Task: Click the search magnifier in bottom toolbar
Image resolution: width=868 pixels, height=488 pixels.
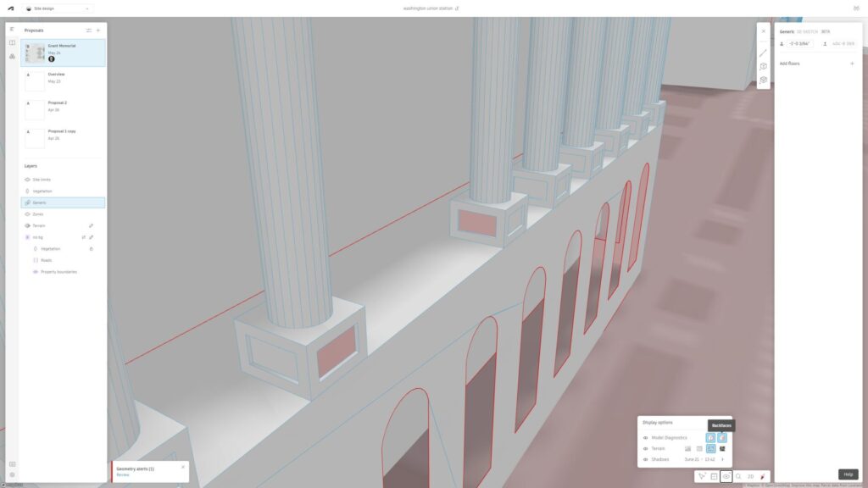Action: (738, 477)
